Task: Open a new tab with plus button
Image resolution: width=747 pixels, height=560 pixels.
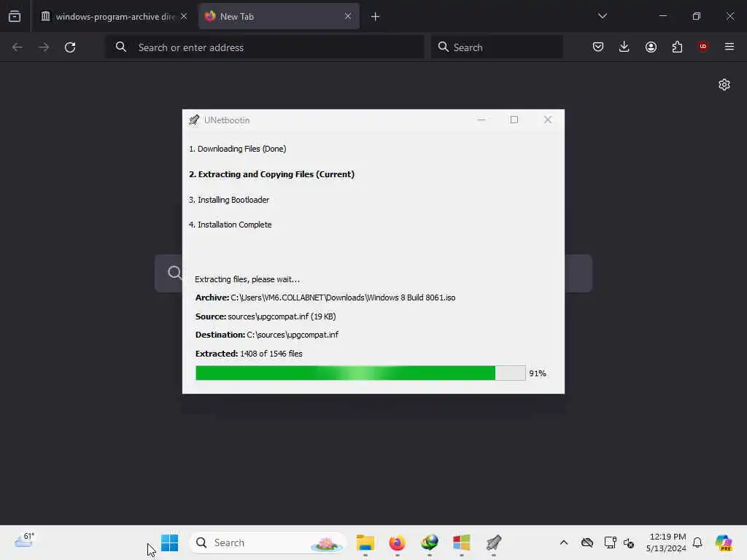Action: (x=376, y=17)
